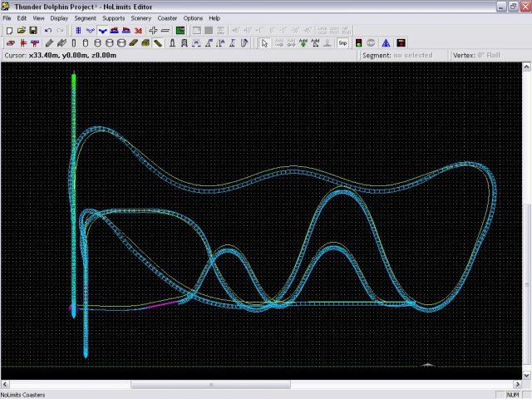Click the red and blue support connector icon
This screenshot has width=532, height=399.
(x=35, y=43)
